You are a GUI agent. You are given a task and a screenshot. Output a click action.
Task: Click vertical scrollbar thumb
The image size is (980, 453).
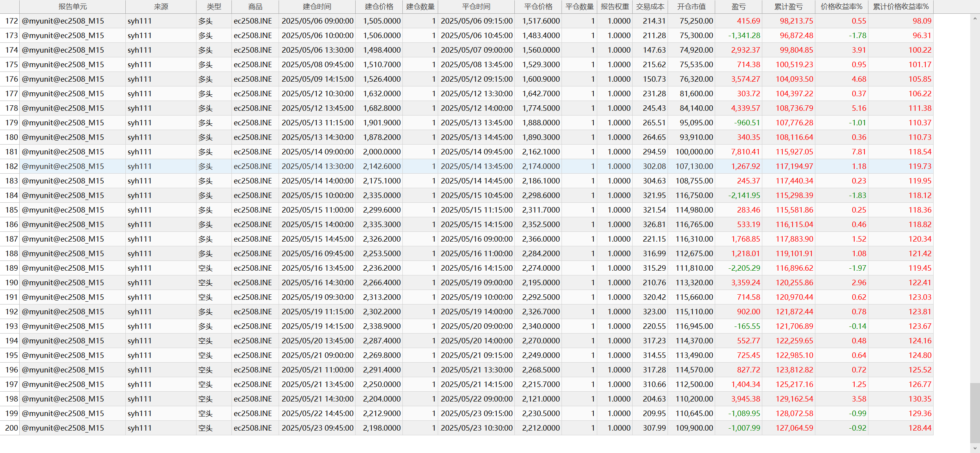pyautogui.click(x=975, y=413)
